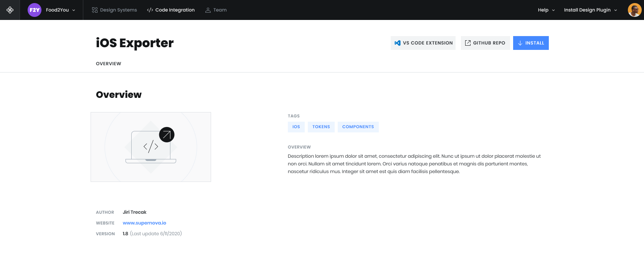This screenshot has width=644, height=274.
Task: Click the Overview section heading
Action: click(x=119, y=95)
